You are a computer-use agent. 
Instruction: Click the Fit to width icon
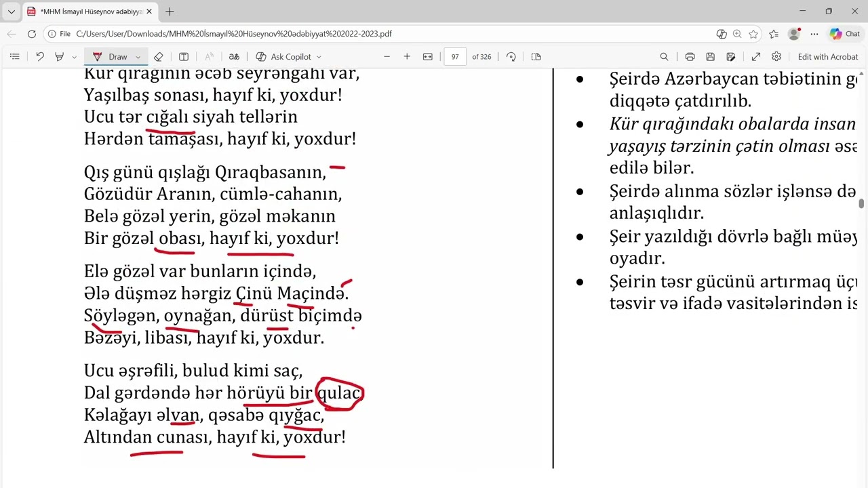click(428, 57)
